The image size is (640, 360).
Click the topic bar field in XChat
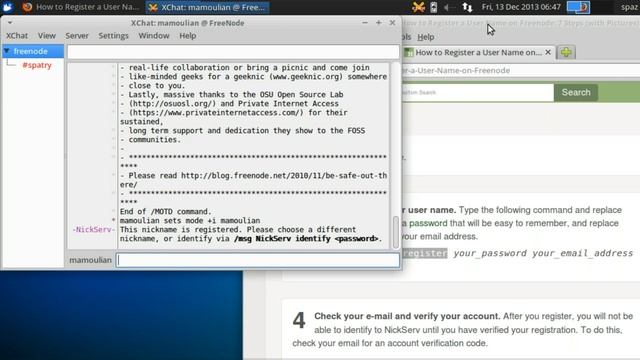click(233, 52)
